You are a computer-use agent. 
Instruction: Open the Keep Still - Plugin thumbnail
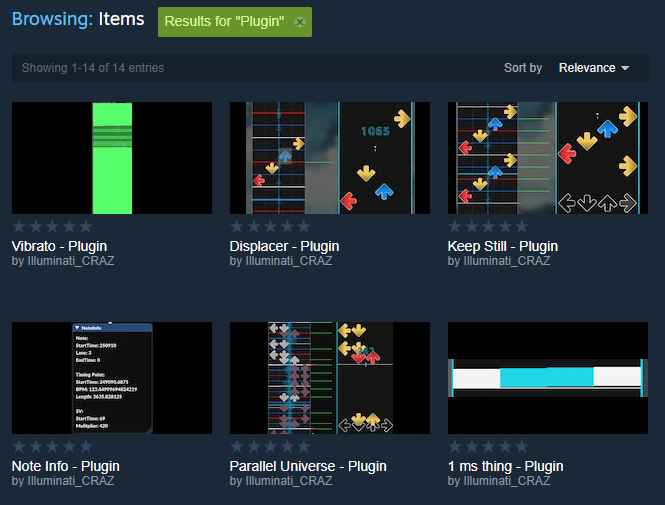(548, 158)
